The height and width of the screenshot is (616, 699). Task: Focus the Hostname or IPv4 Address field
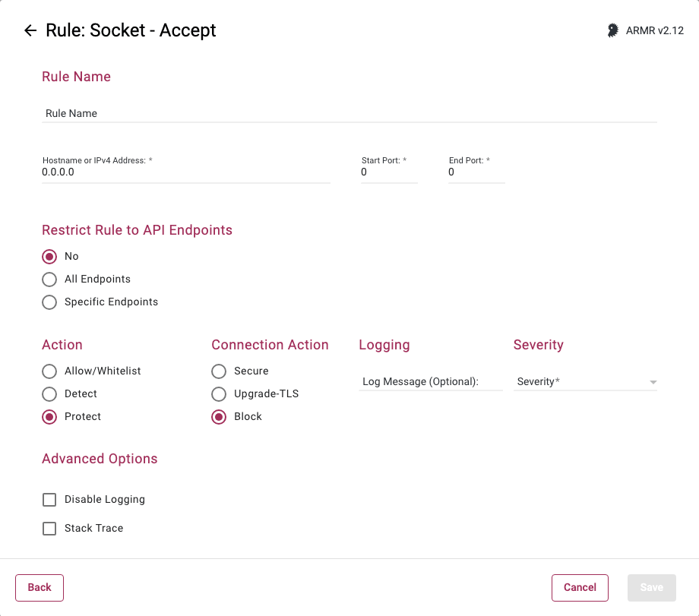pos(185,172)
